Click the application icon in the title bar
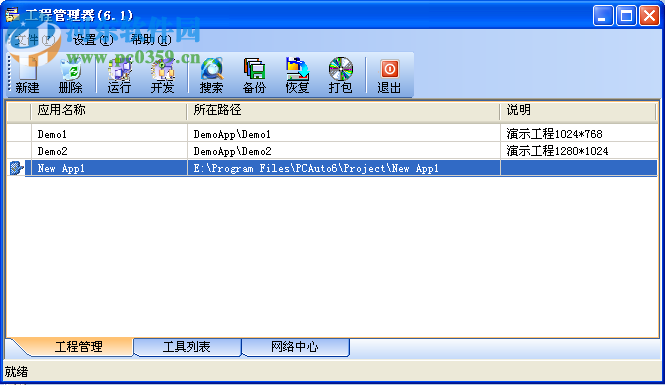665x385 pixels. coord(12,15)
